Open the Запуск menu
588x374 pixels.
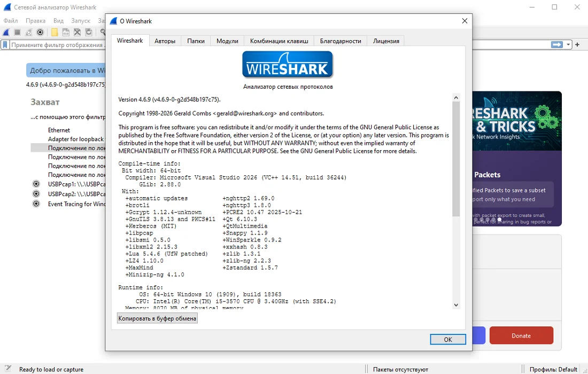click(81, 21)
